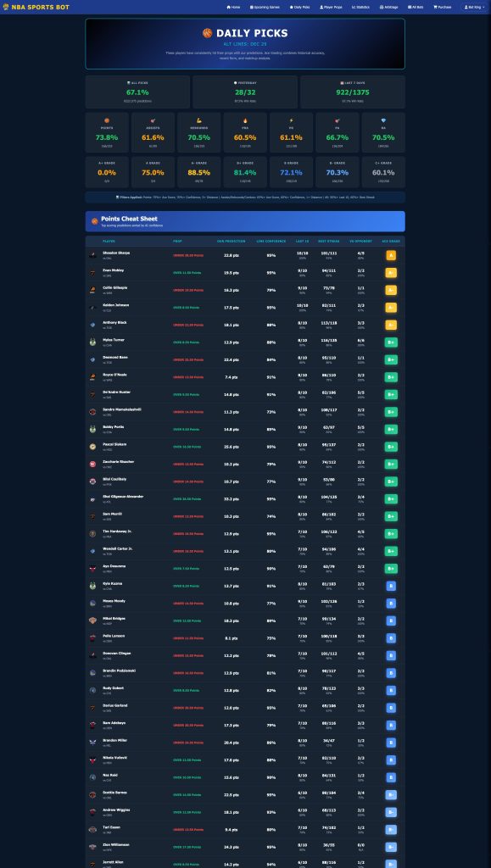Click the B- grade badge for Scottie Barnes
This screenshot has height=868, width=491.
391,795
